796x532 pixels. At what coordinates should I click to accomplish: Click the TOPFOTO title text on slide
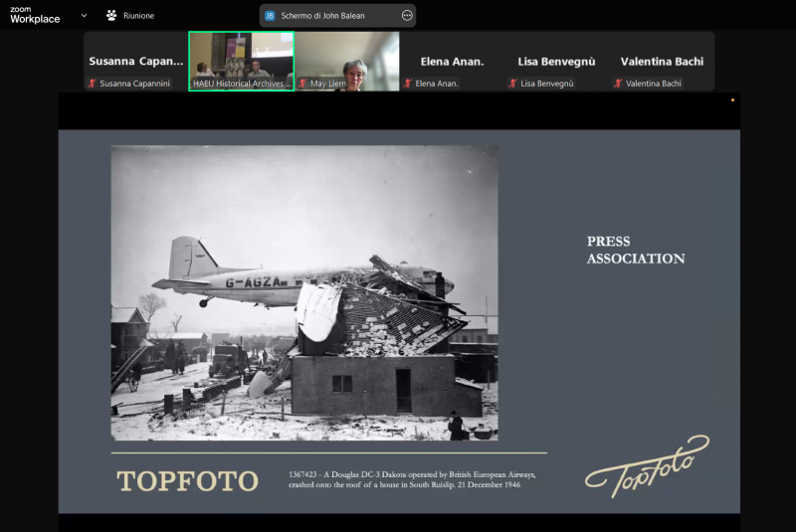(x=188, y=480)
